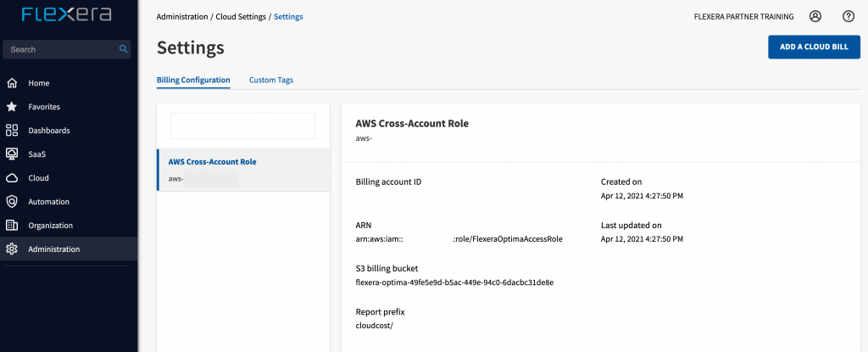Click the Created on date value
Screen dimensions: 868x352
pos(643,196)
